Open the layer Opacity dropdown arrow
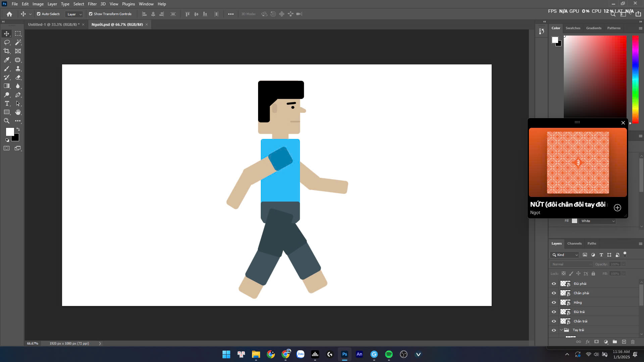This screenshot has height=362, width=644. click(x=624, y=264)
